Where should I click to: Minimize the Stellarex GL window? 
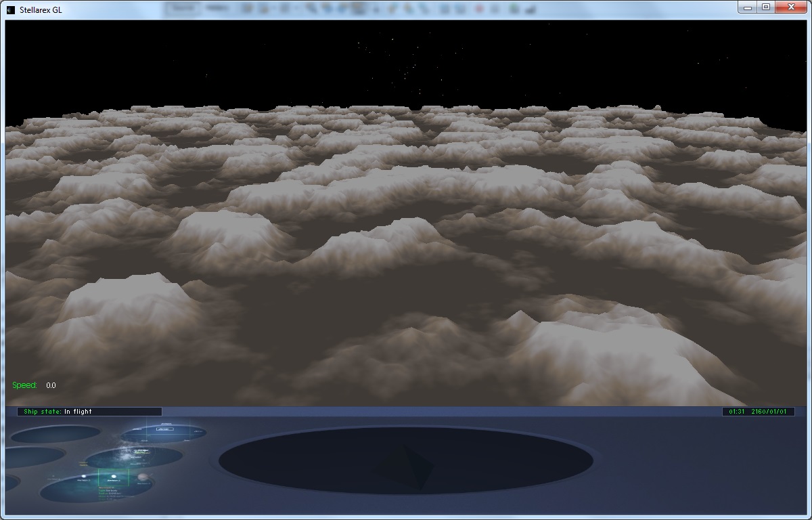[x=747, y=7]
